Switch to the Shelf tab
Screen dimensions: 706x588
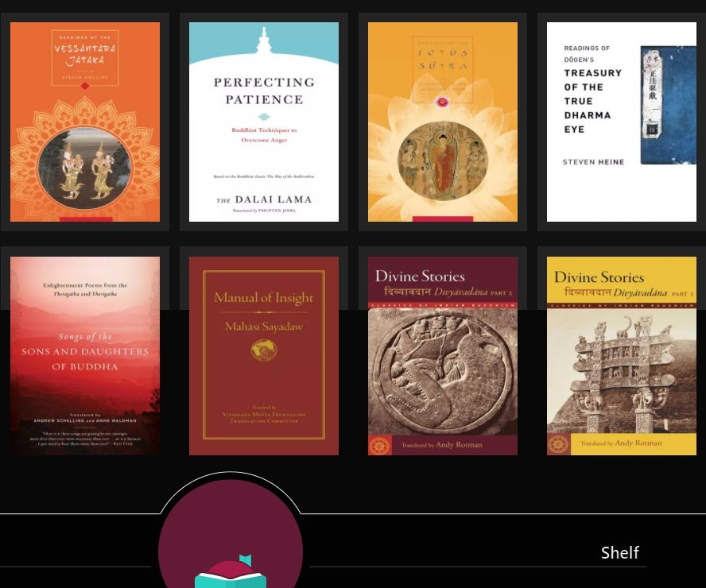(619, 552)
